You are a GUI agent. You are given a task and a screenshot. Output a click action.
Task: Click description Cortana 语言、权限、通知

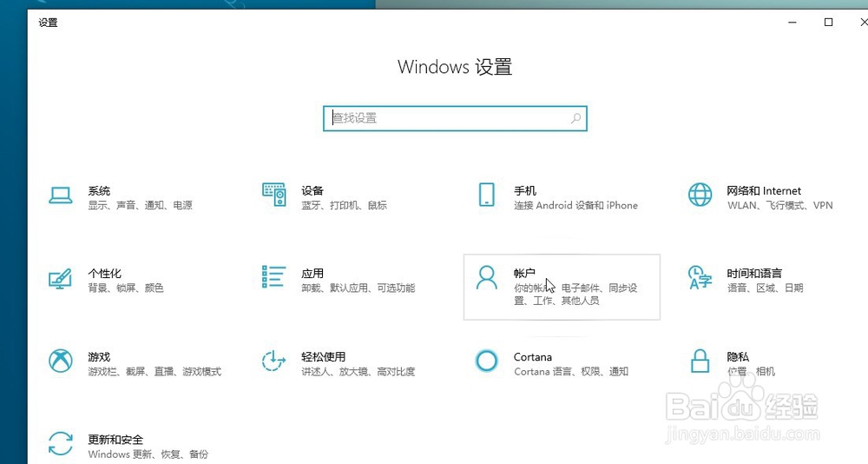[x=571, y=371]
